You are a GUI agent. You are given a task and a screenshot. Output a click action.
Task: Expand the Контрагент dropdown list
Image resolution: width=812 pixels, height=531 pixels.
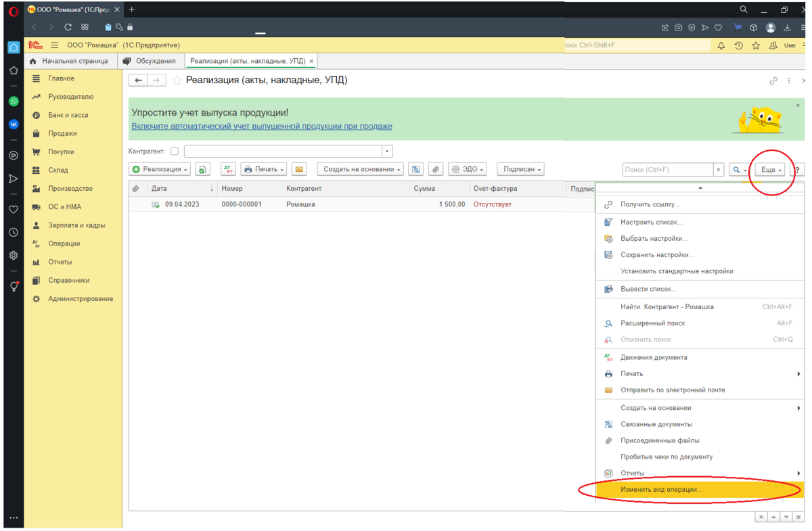(387, 152)
